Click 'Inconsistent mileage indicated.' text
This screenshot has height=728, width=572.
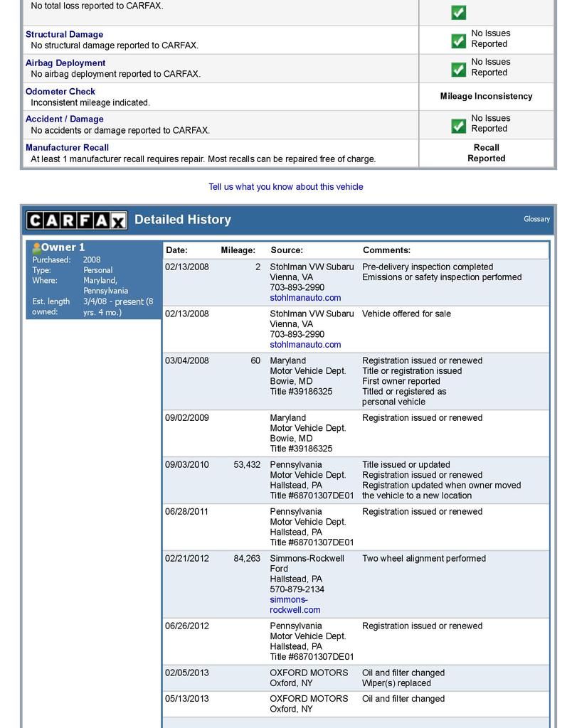tap(90, 102)
